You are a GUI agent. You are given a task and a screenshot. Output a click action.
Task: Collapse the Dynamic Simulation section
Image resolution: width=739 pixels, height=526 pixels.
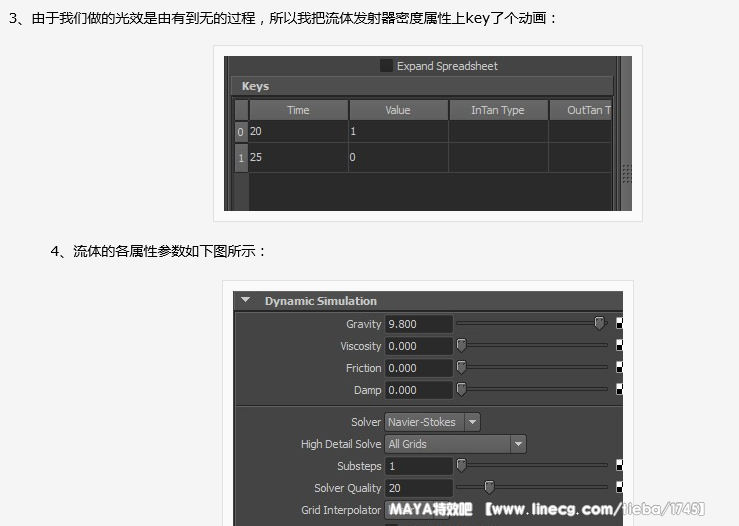tap(246, 300)
